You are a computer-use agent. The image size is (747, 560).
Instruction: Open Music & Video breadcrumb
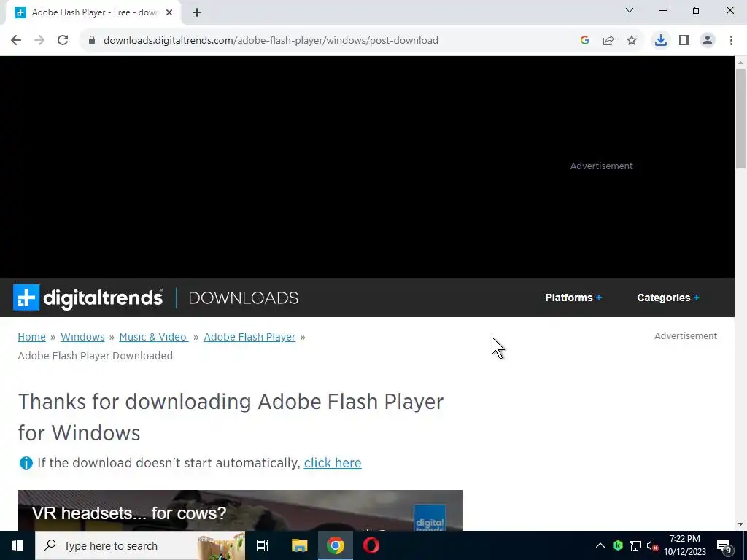click(x=153, y=337)
